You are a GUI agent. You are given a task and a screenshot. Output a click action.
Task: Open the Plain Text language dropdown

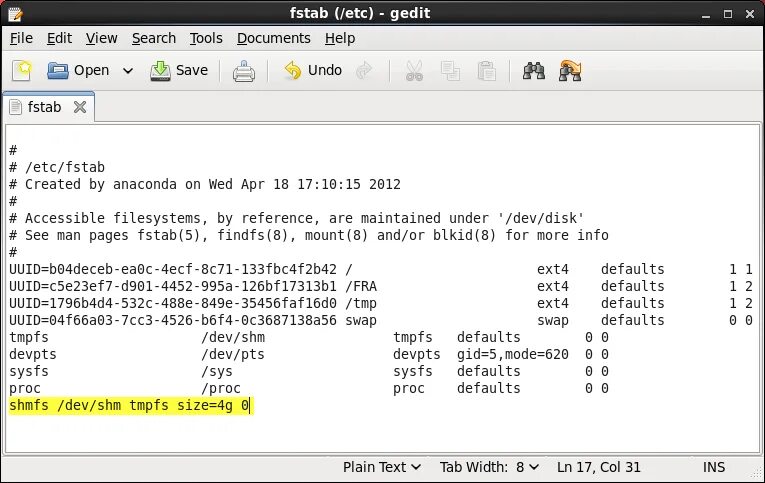point(382,467)
